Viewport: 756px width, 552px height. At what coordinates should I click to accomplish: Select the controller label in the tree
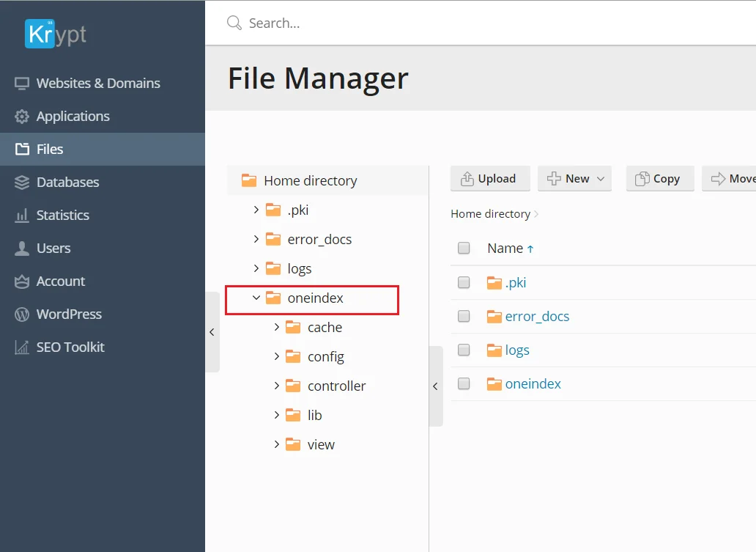coord(336,386)
